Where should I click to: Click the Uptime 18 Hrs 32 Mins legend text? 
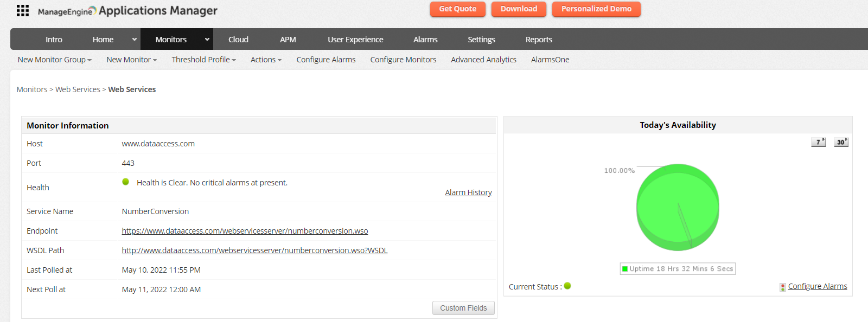[x=681, y=269]
